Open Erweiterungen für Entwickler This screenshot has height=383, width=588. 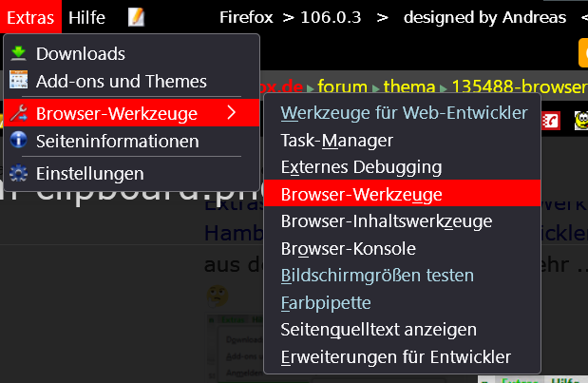pos(402,356)
